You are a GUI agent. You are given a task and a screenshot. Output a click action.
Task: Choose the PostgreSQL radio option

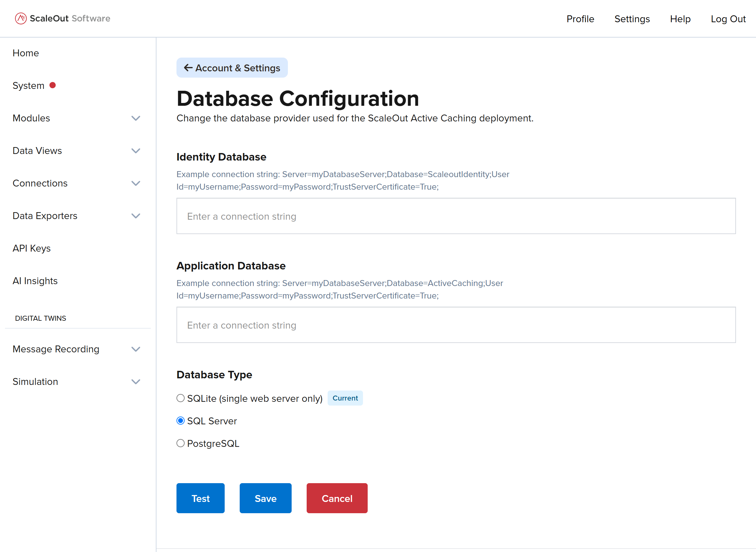pyautogui.click(x=181, y=443)
